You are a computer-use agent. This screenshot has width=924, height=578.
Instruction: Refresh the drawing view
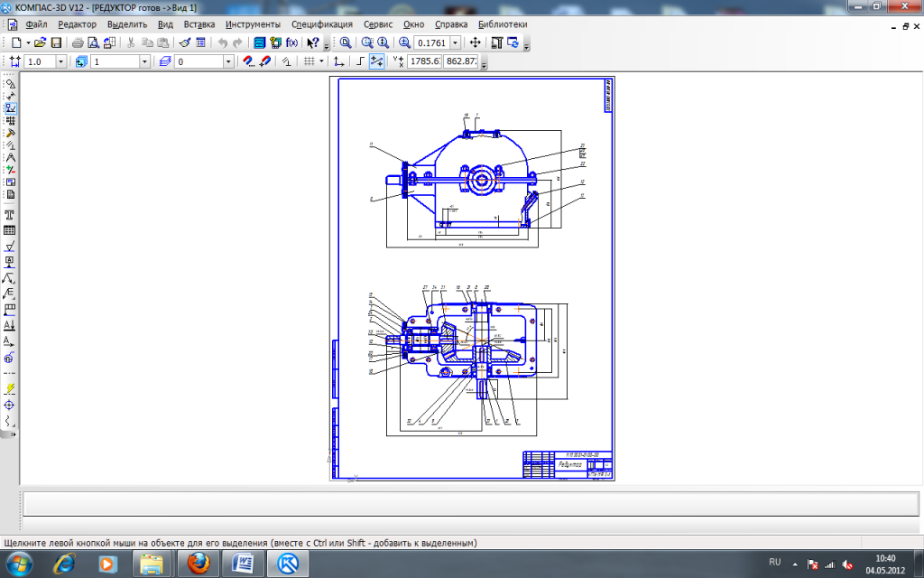[x=513, y=42]
